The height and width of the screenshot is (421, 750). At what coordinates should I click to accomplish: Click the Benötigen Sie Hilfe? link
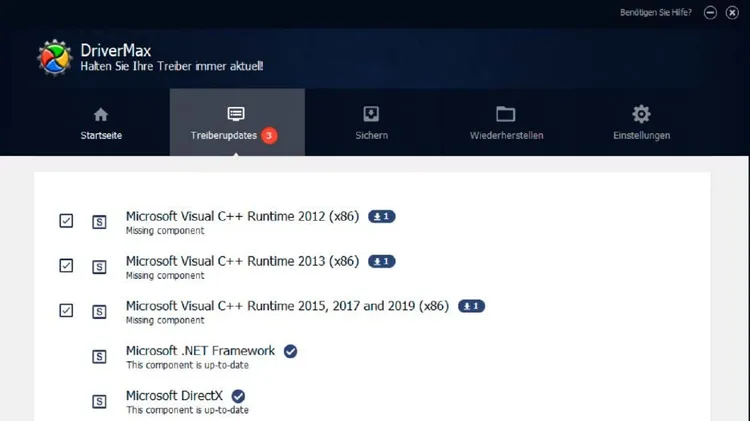point(655,13)
